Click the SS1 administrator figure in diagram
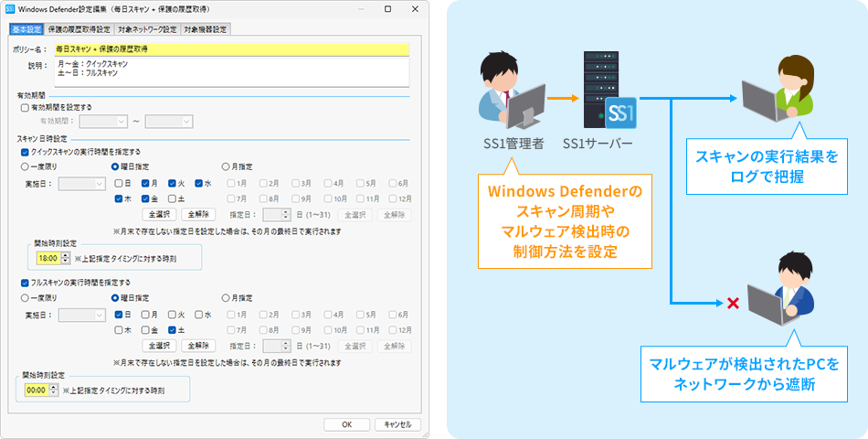 tap(512, 91)
